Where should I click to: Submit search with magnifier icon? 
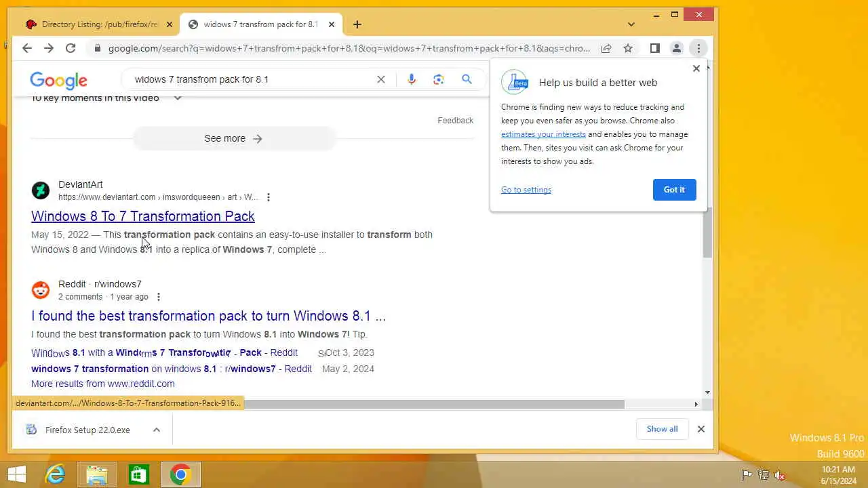coord(467,79)
